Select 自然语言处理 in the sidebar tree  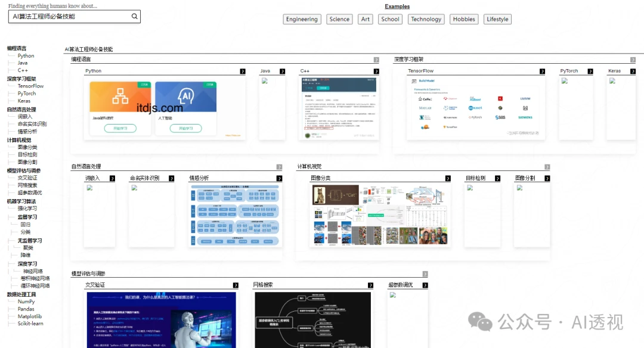click(21, 110)
